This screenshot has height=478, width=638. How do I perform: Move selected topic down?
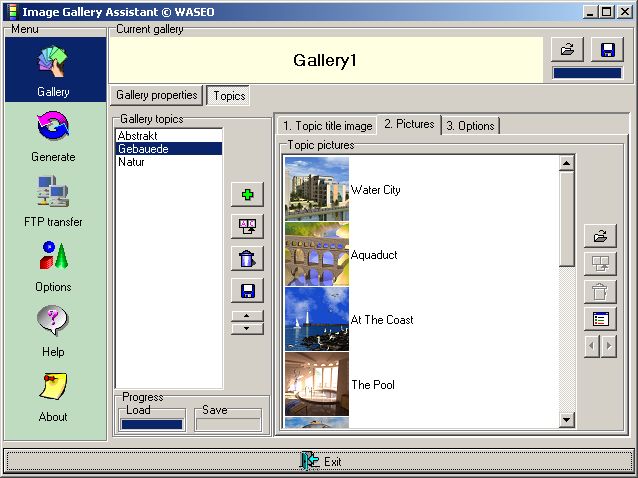pyautogui.click(x=247, y=329)
